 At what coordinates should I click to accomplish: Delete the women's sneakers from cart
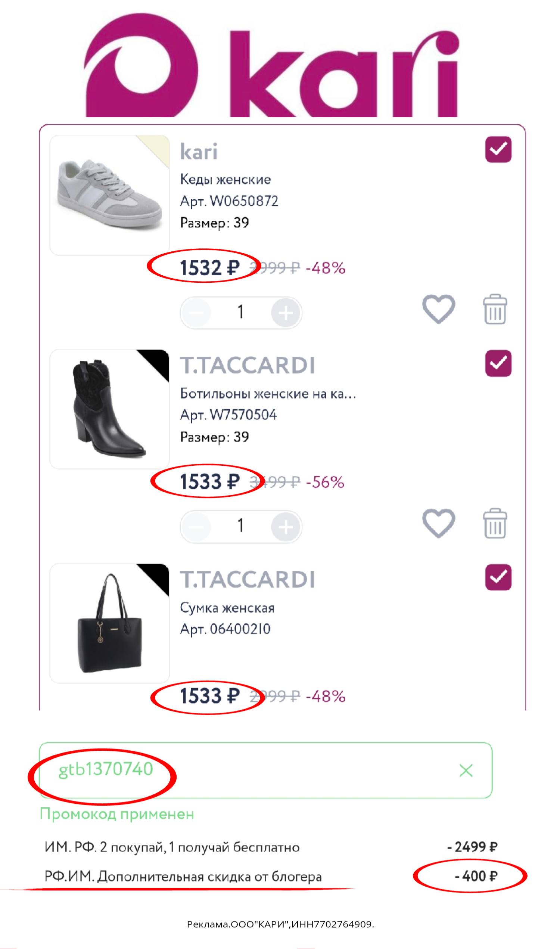tap(495, 309)
